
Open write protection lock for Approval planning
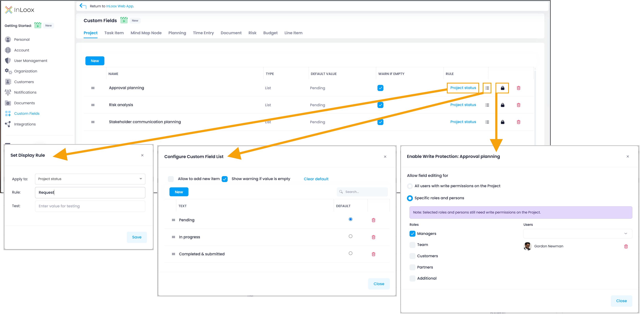pyautogui.click(x=502, y=88)
